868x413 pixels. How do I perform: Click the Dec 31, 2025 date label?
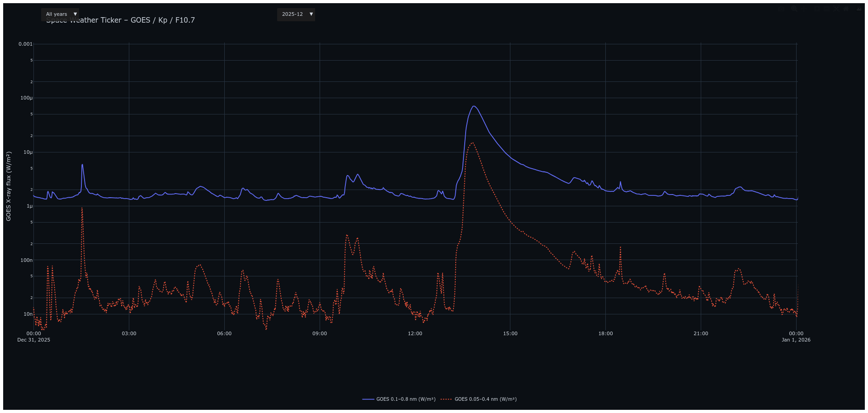click(34, 340)
